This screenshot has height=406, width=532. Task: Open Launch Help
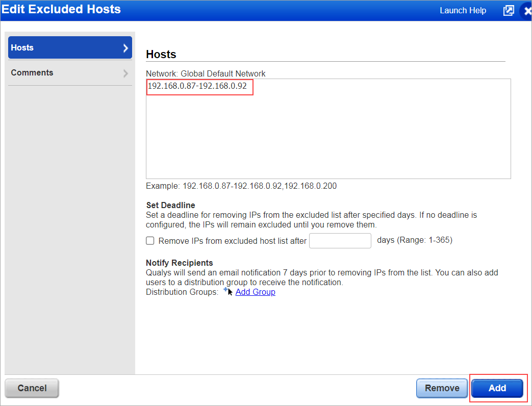[x=462, y=10]
